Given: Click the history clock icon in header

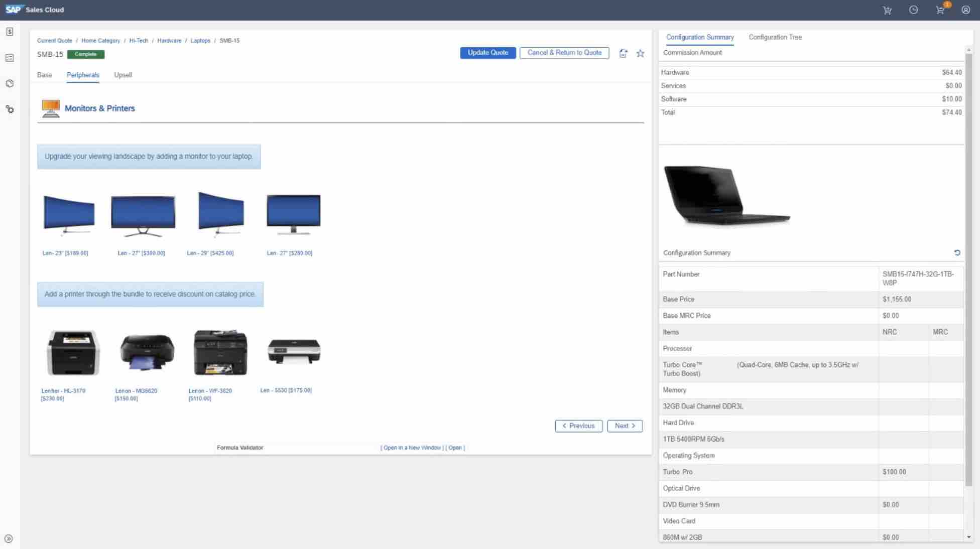Looking at the screenshot, I should 913,10.
